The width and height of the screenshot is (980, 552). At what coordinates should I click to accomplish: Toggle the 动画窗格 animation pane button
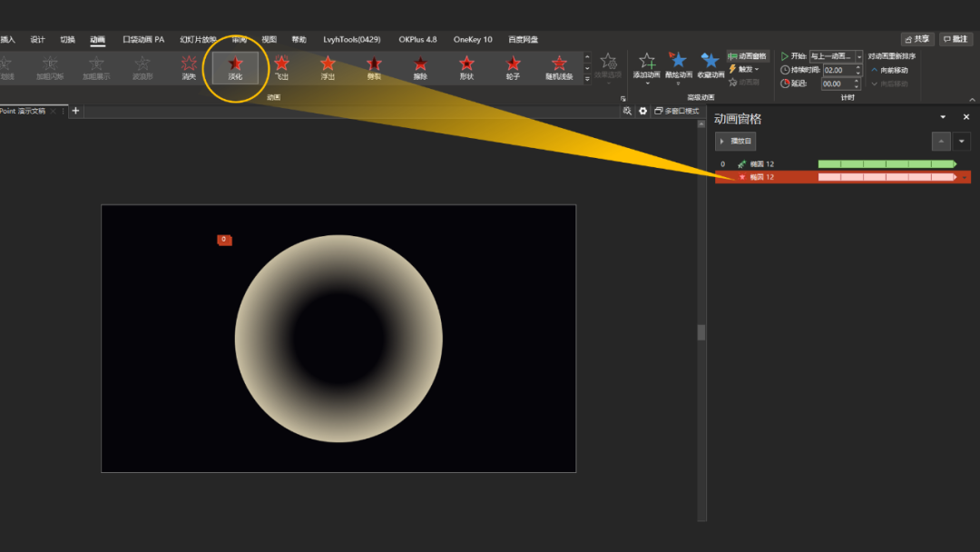tap(748, 56)
